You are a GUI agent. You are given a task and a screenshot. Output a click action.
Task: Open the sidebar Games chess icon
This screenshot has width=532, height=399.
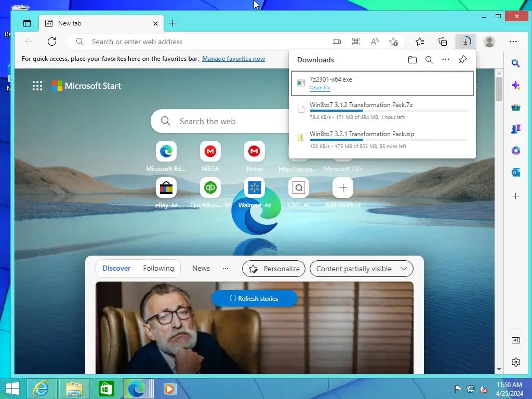click(x=516, y=129)
